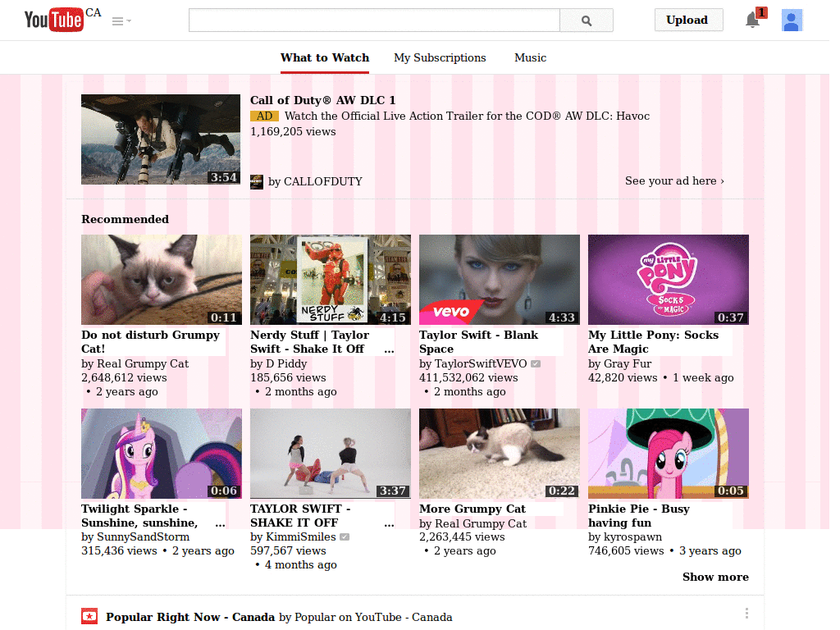Click See your ad here link

point(674,181)
